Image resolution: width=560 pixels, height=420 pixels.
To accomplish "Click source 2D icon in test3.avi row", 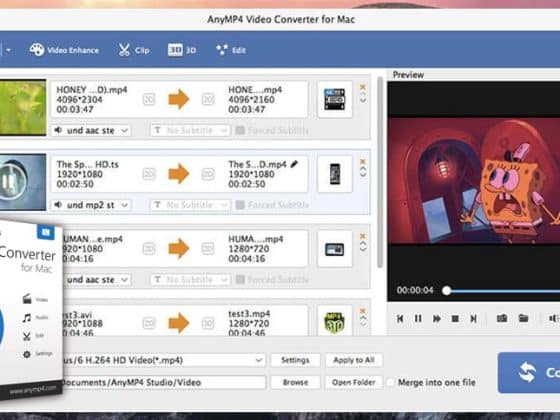I will coord(149,323).
